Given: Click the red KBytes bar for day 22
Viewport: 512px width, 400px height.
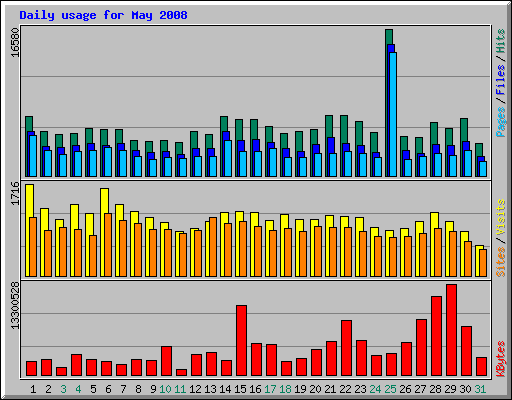Looking at the screenshot, I should pos(346,348).
